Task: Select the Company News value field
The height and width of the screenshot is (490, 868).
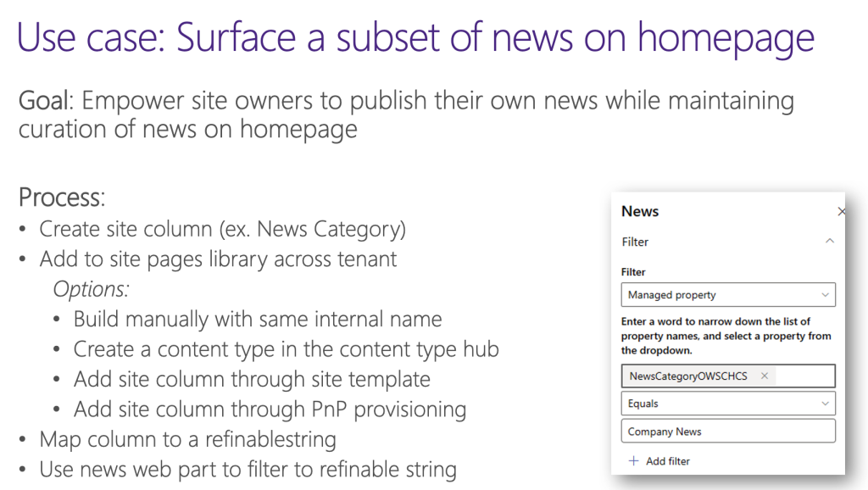Action: pyautogui.click(x=727, y=431)
